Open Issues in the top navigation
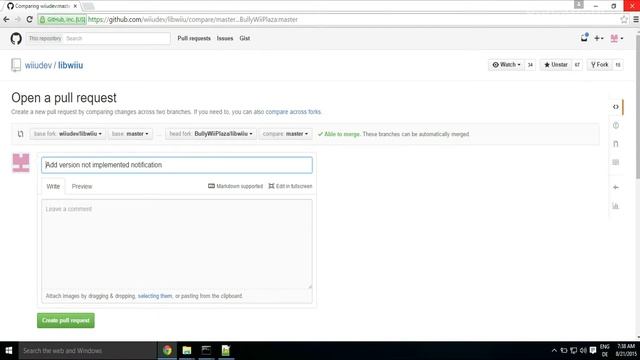Screen dimensions: 640x360 [x=225, y=38]
